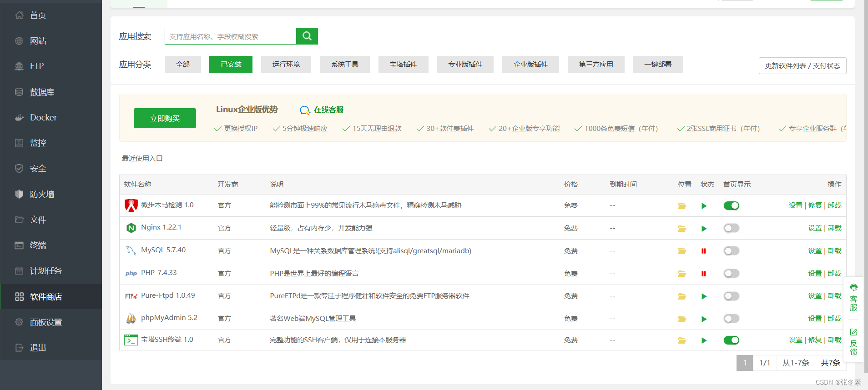Select the 运行环境 category filter
Screen dimensions: 868x390
(x=286, y=65)
